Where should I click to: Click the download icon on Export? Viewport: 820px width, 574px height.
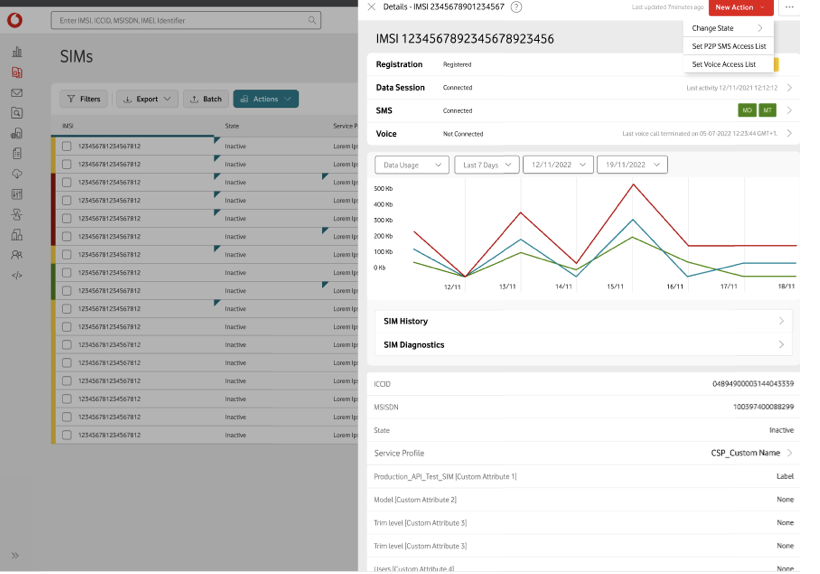coord(127,99)
